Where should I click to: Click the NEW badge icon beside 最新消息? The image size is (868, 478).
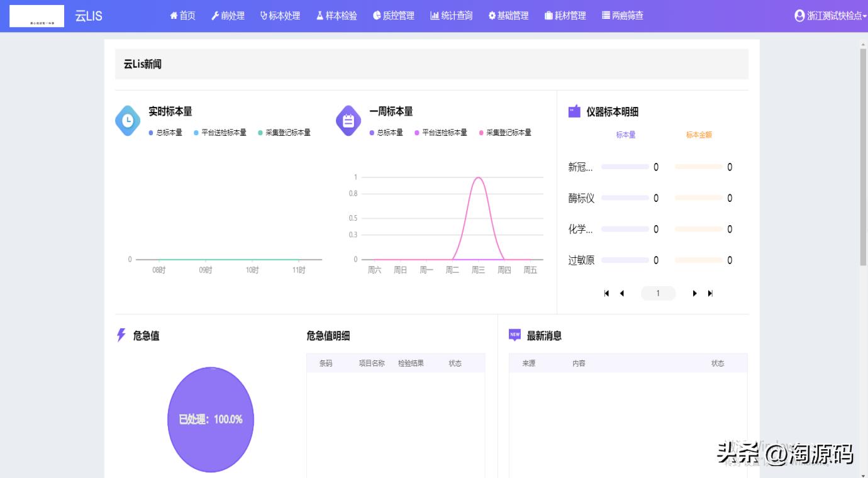tap(513, 335)
